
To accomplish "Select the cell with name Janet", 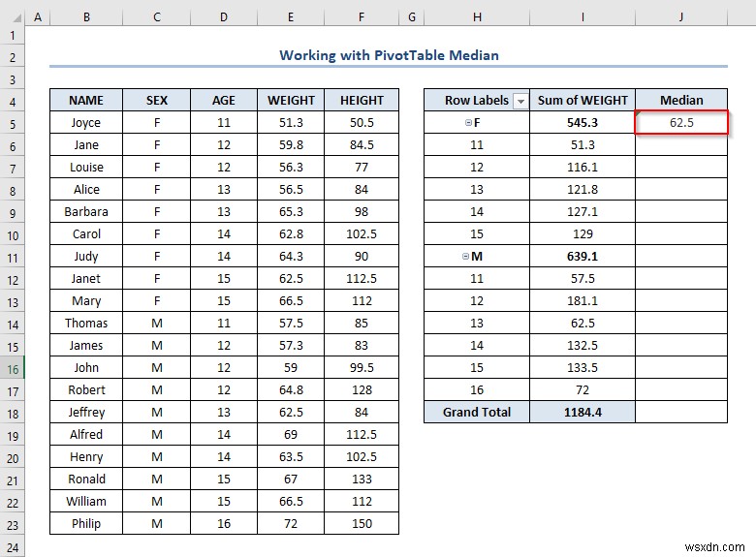I will [x=86, y=279].
